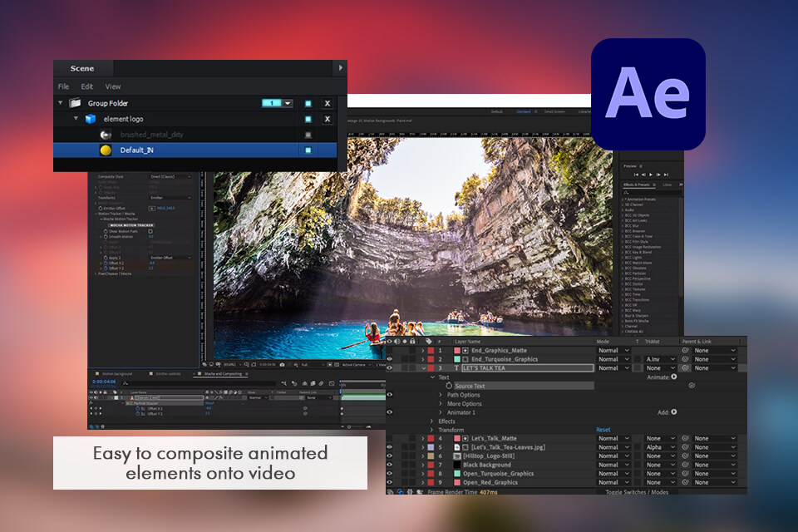Click the snapshot camera icon under viewer

[282, 365]
